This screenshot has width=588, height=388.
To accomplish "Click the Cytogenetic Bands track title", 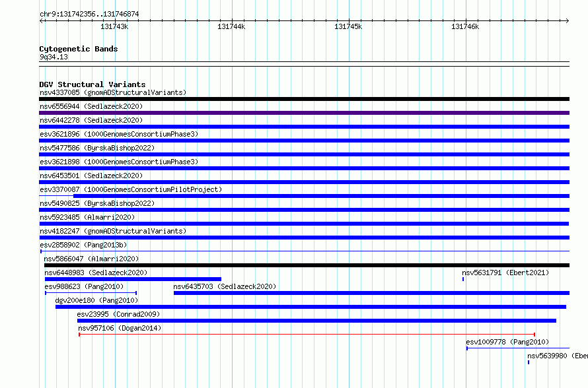I will 79,49.
